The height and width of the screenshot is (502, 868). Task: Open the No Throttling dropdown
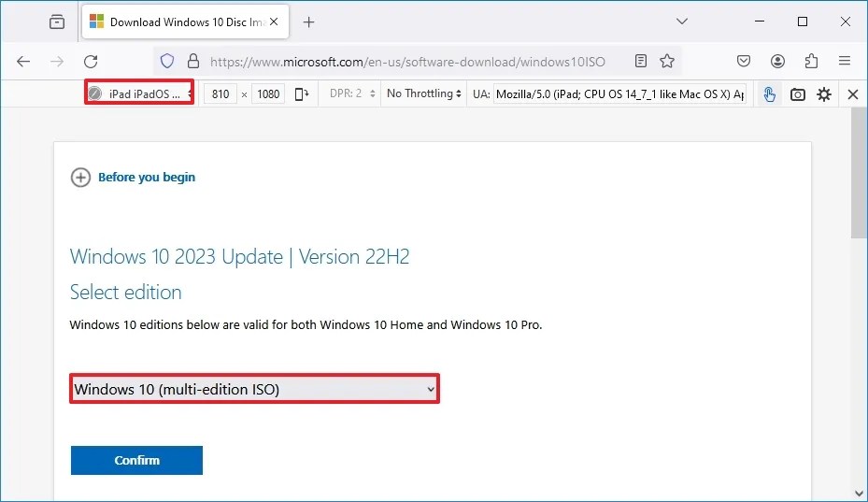[x=424, y=93]
